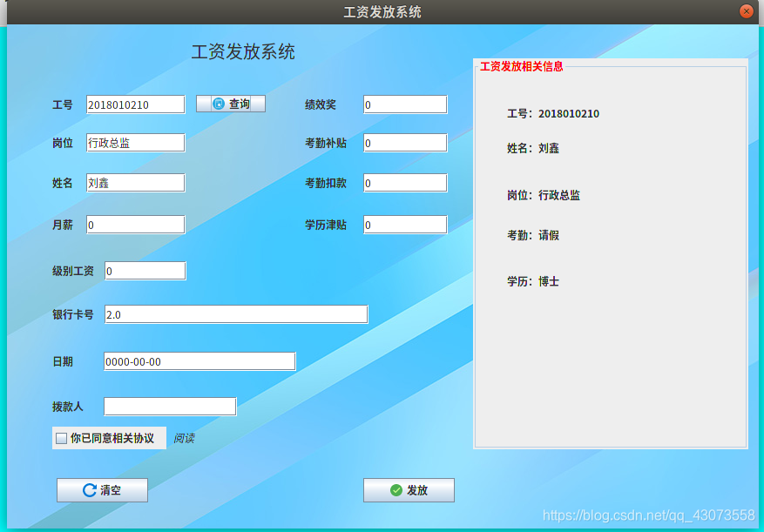Screen dimensions: 764x532
Task: Click the red 工资发放相关信息 panel title
Action: click(521, 66)
